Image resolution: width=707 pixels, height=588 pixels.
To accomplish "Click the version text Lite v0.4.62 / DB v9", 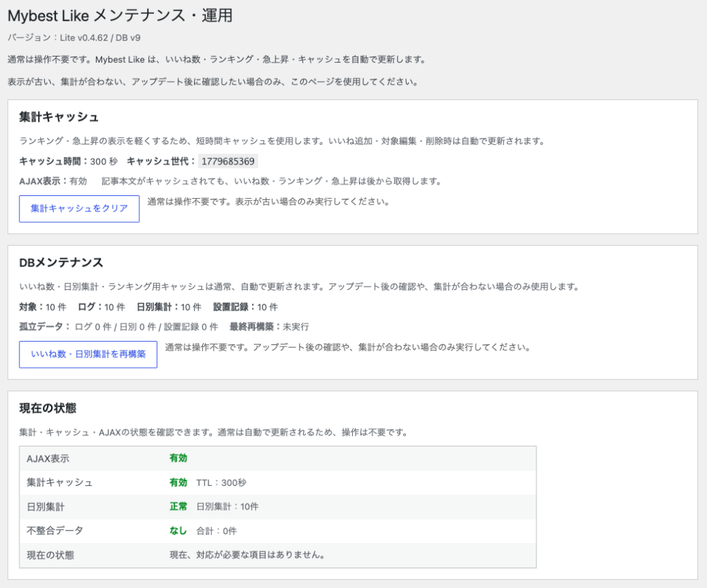I will [x=100, y=38].
